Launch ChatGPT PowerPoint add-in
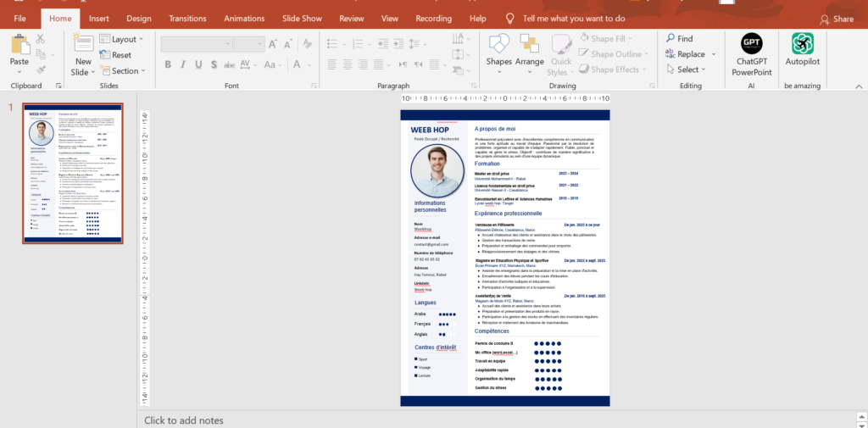The height and width of the screenshot is (428, 868). click(752, 44)
